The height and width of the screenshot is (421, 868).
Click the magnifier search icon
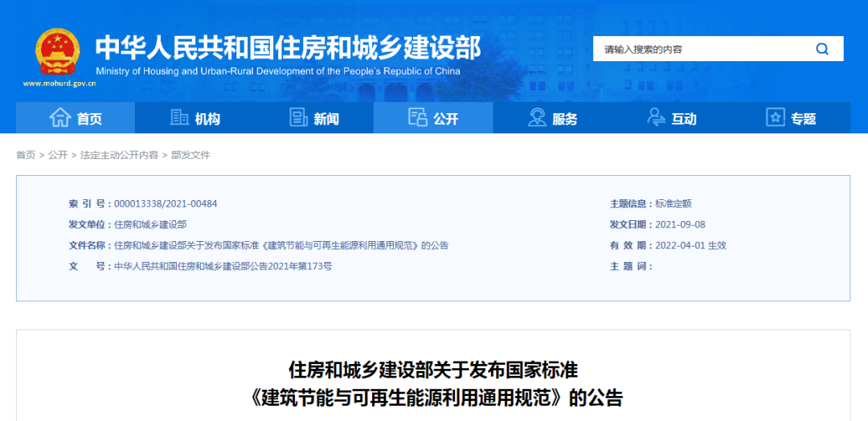[821, 49]
